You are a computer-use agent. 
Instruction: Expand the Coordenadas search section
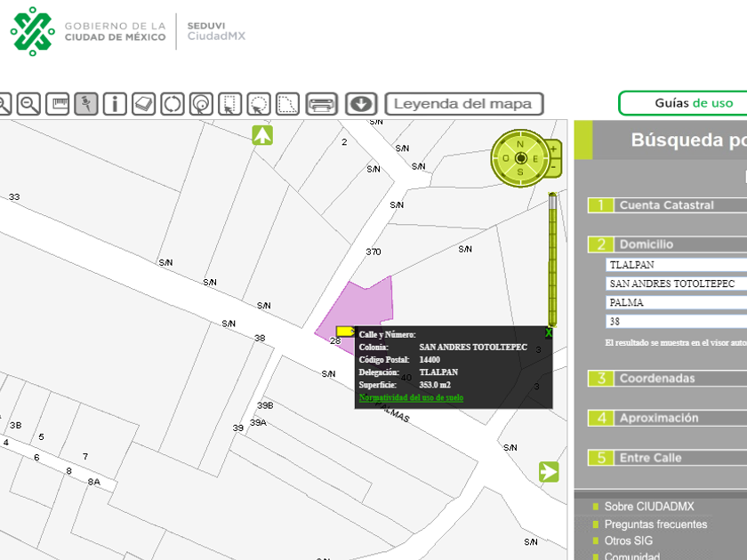[x=657, y=379]
